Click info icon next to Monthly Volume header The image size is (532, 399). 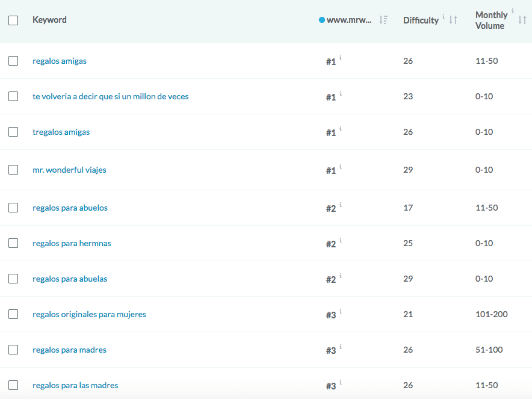pyautogui.click(x=513, y=11)
